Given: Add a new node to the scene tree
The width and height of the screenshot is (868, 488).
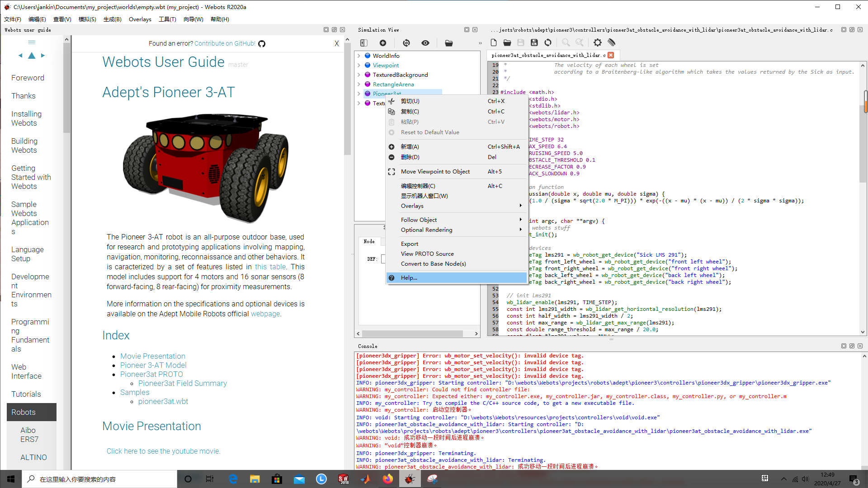Looking at the screenshot, I should [x=383, y=42].
